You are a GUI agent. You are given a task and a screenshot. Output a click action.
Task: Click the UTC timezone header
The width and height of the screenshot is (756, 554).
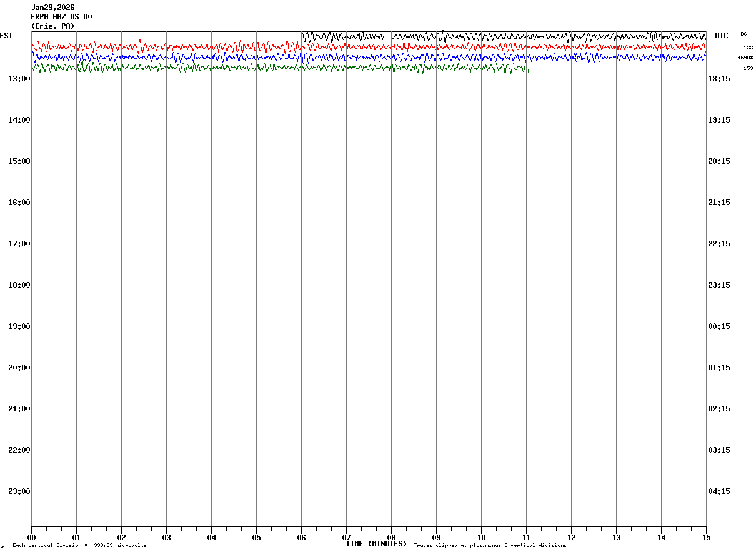pyautogui.click(x=722, y=36)
